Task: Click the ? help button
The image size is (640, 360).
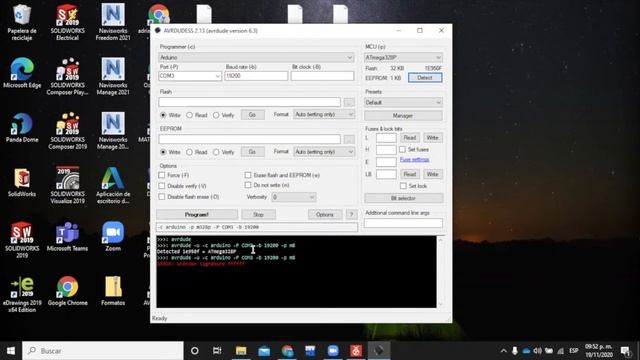Action: tap(351, 215)
